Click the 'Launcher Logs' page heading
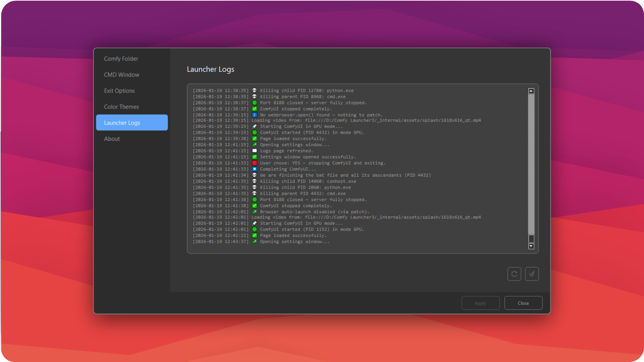The width and height of the screenshot is (644, 362). pos(211,69)
